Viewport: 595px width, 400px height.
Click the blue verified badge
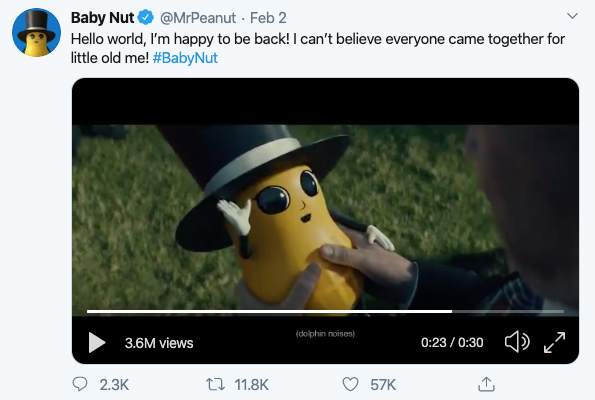[145, 17]
